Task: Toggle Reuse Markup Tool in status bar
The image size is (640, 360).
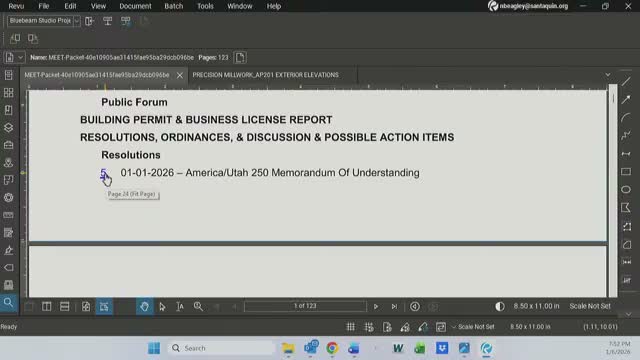Action: (423, 327)
